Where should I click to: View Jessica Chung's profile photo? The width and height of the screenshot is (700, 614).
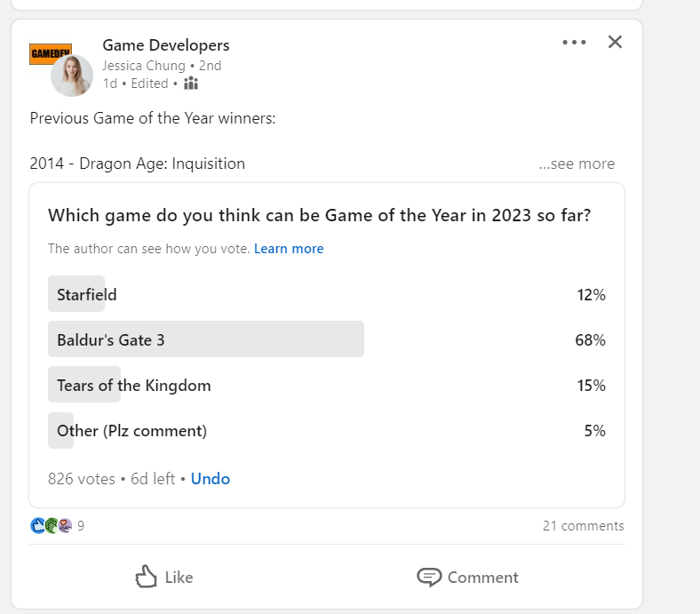pyautogui.click(x=72, y=76)
